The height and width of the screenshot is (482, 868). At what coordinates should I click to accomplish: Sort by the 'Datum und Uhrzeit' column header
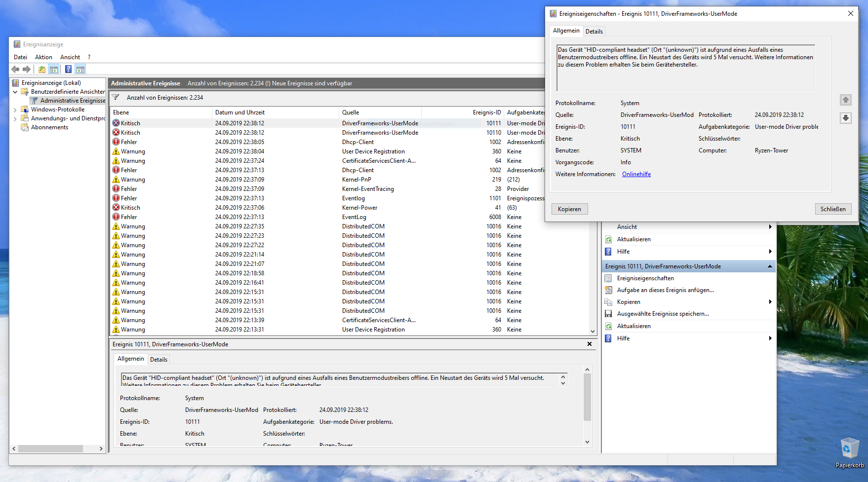click(x=276, y=112)
